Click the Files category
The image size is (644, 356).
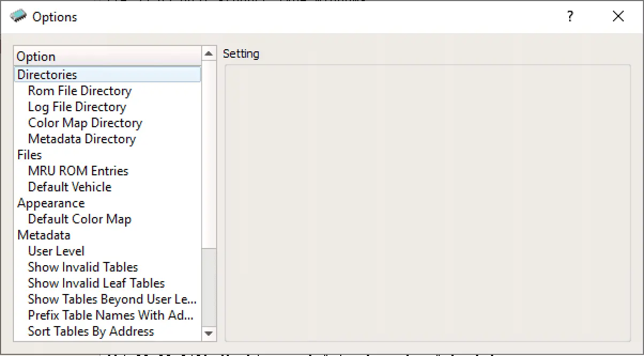point(29,155)
